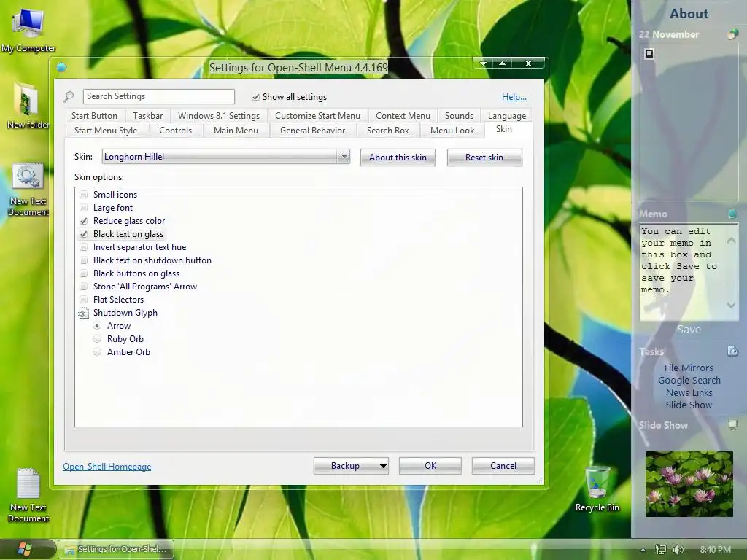This screenshot has width=747, height=560.
Task: Open the volume tray icon
Action: coord(678,550)
